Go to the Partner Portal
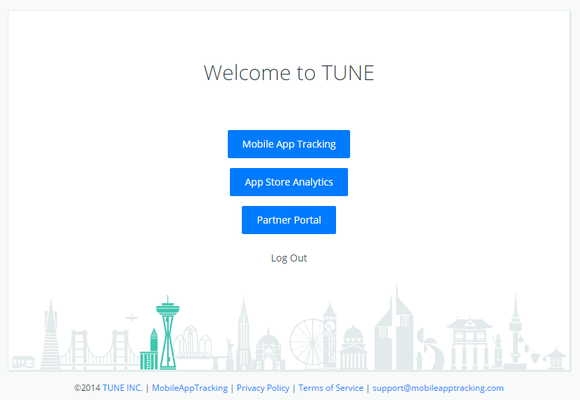580x400 pixels. [x=289, y=220]
